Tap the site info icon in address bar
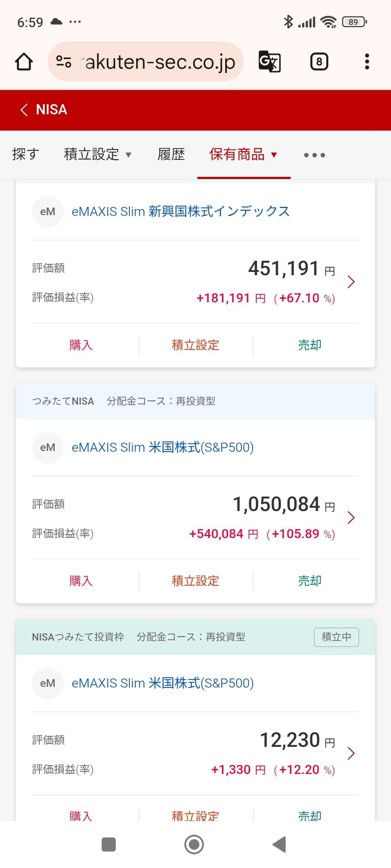Viewport: 391px width, 868px height. (64, 61)
